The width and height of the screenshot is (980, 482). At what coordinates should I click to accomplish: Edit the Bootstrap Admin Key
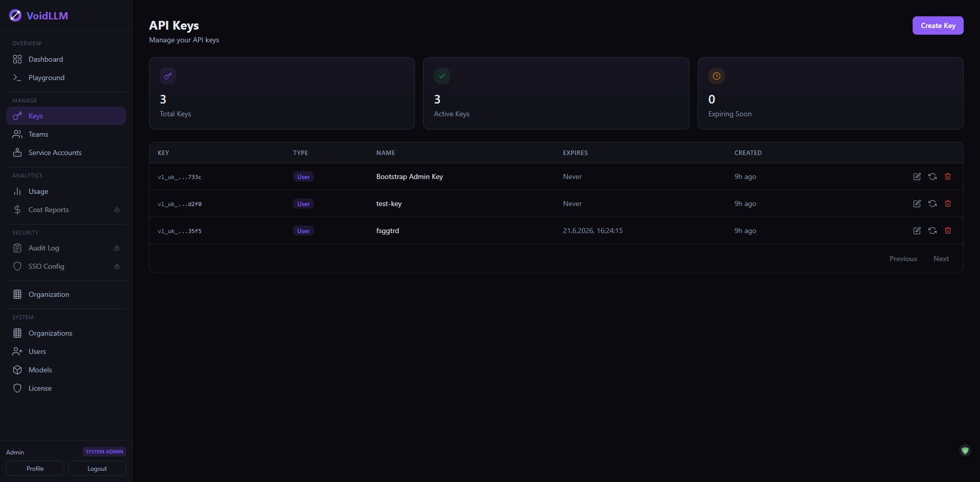[917, 176]
